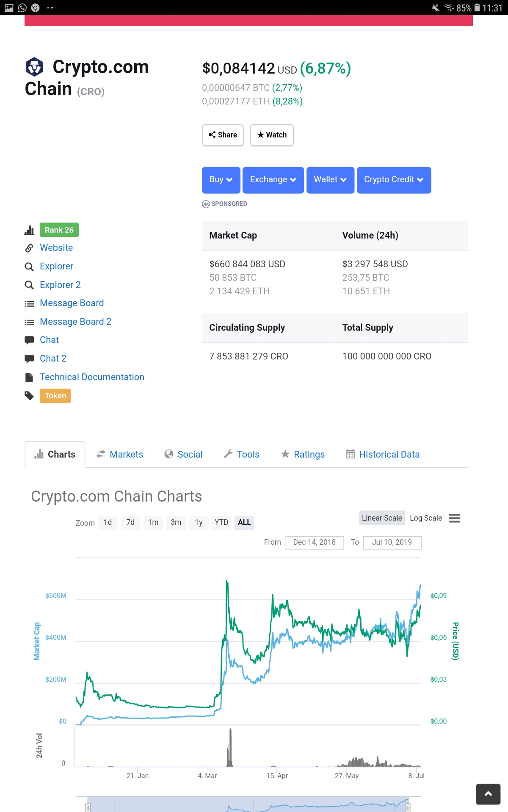Click the Technical Documentation file icon
This screenshot has height=812, width=508.
(x=29, y=377)
